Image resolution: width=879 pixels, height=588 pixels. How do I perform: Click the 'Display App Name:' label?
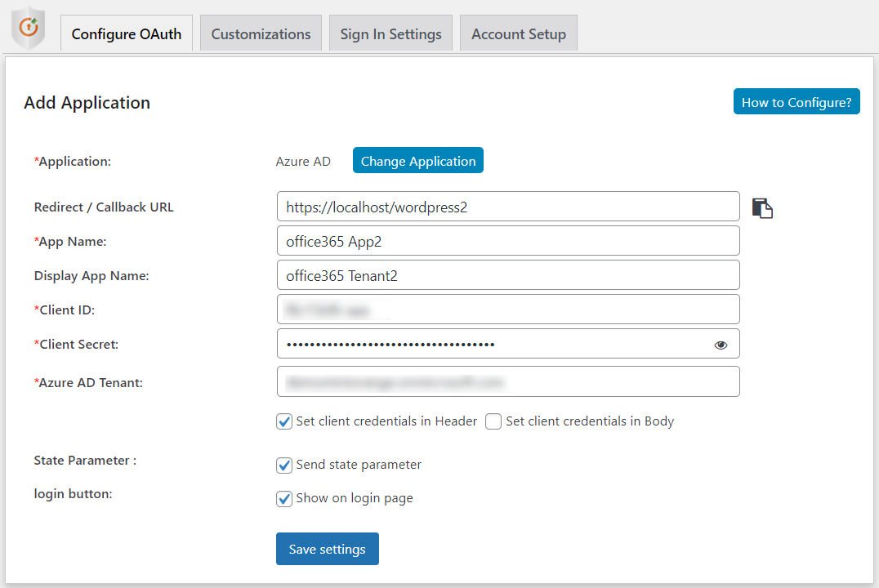pyautogui.click(x=91, y=276)
